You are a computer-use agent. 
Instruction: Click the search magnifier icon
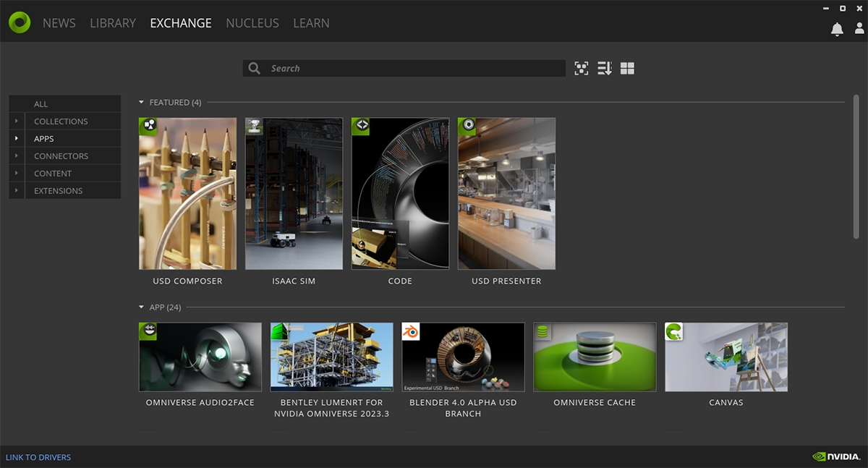254,68
